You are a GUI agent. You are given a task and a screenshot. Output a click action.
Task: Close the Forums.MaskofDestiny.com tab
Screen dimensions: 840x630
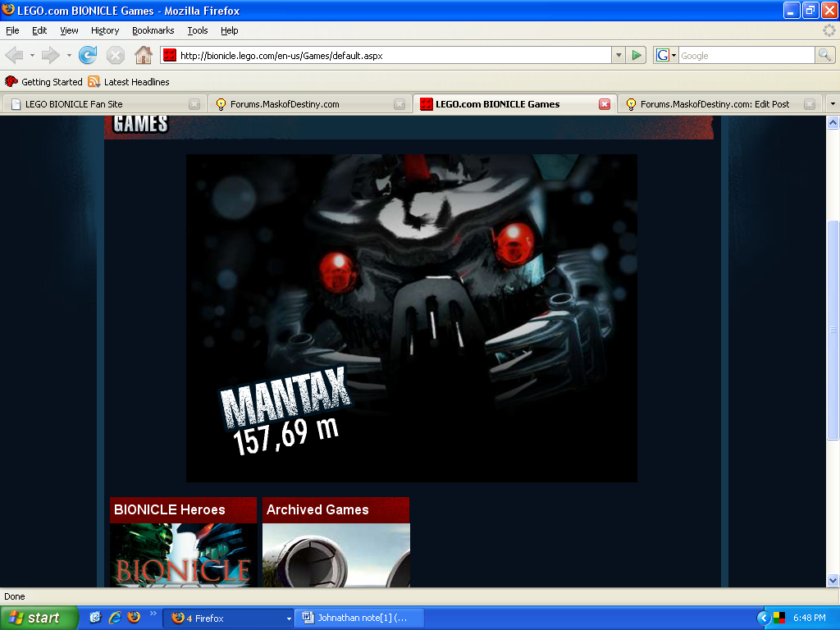399,104
